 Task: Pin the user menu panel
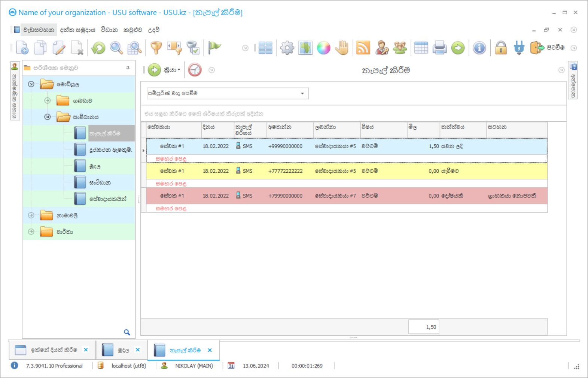click(x=128, y=68)
